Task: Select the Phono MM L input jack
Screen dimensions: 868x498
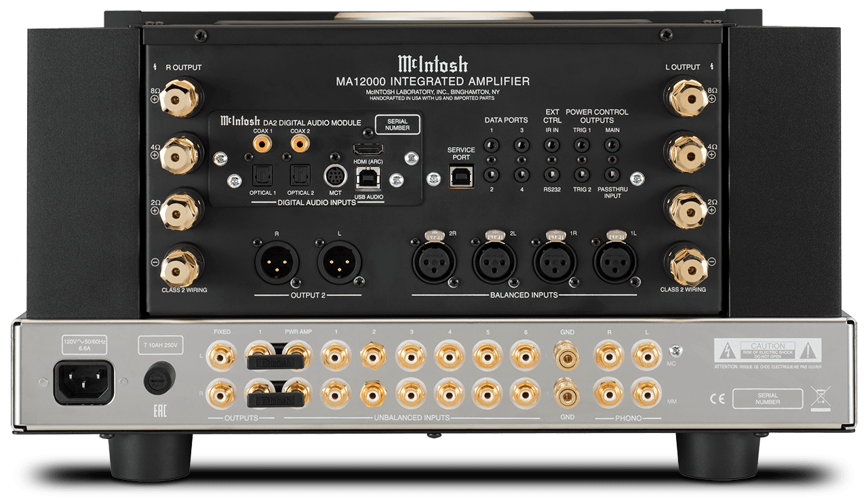Action: 646,393
